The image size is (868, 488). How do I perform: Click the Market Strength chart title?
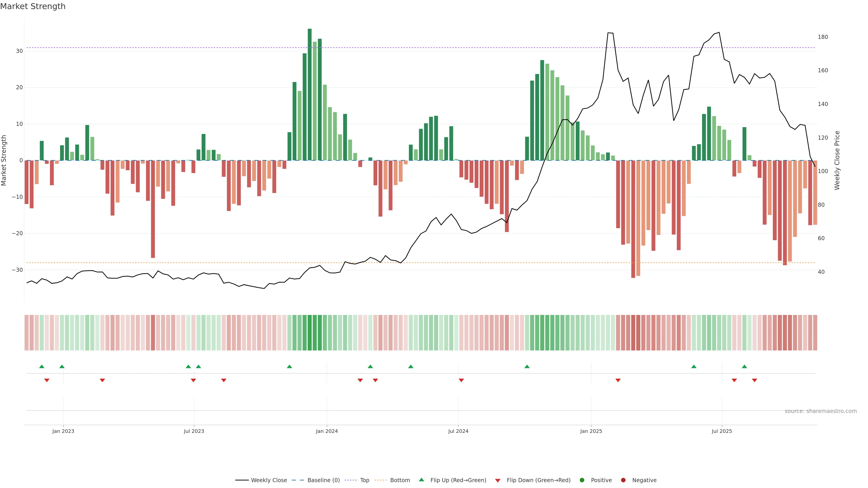pyautogui.click(x=33, y=6)
